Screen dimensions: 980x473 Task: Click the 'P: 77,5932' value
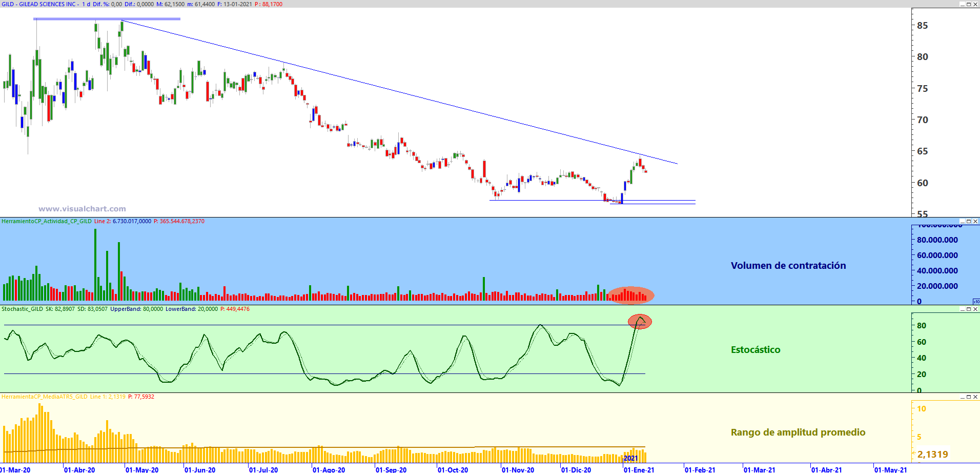pos(141,397)
